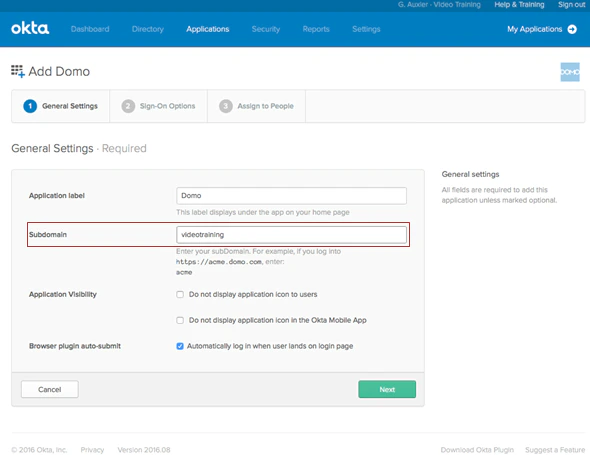Open the Settings menu
Screen dimensions: 590x455
(x=366, y=29)
